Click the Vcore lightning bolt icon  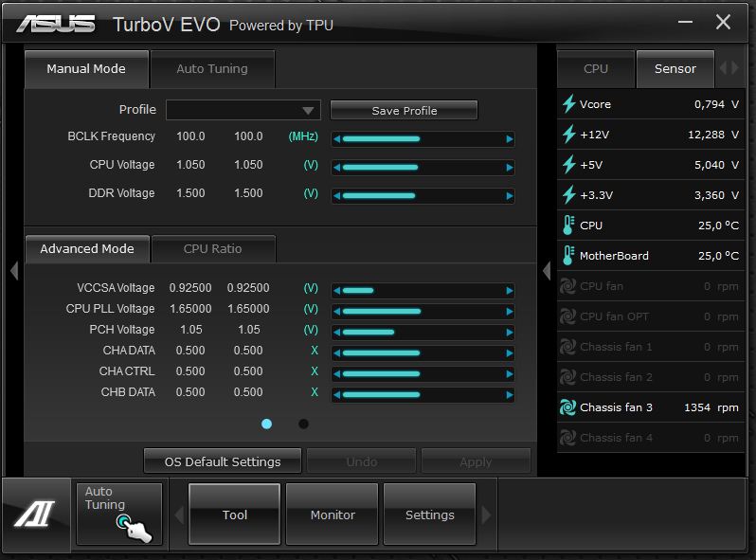[x=569, y=103]
